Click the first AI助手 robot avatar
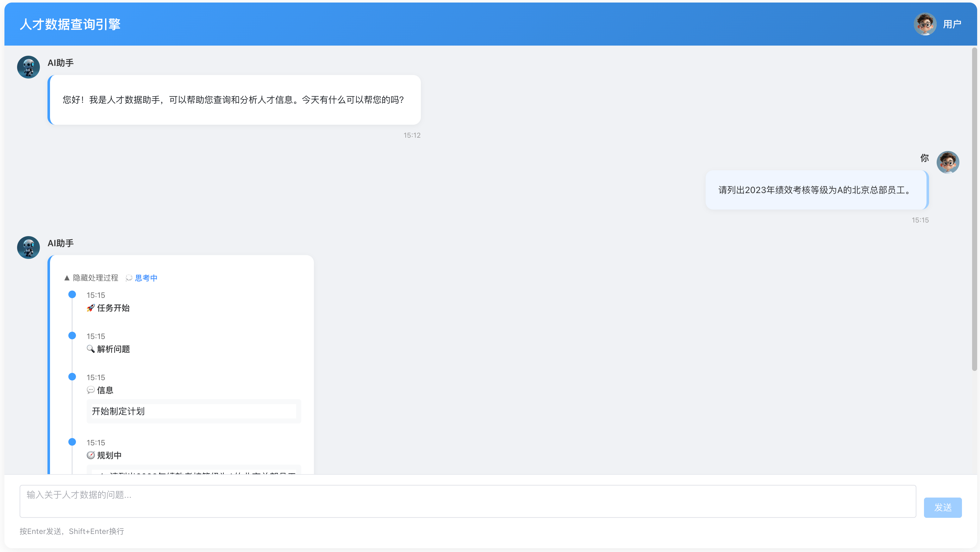This screenshot has height=552, width=980. 28,67
